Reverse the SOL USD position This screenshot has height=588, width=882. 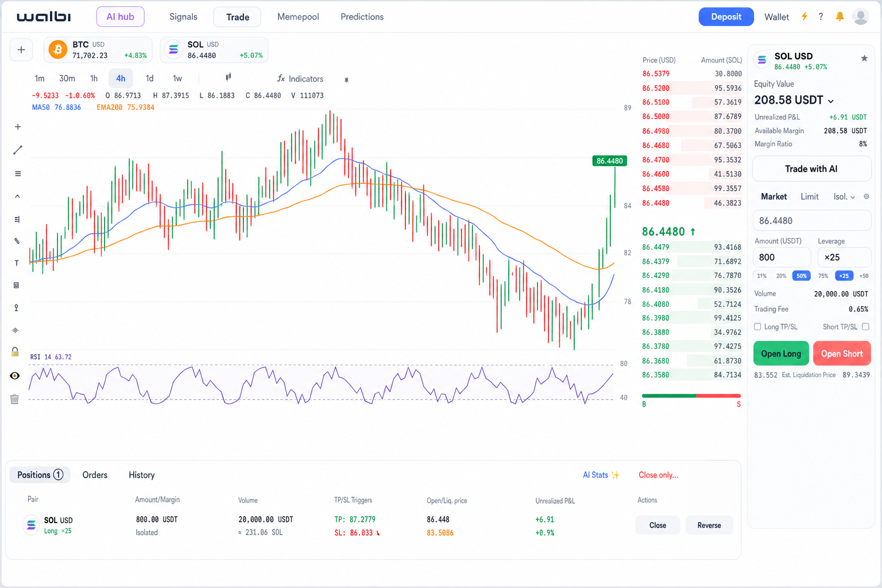(x=709, y=525)
